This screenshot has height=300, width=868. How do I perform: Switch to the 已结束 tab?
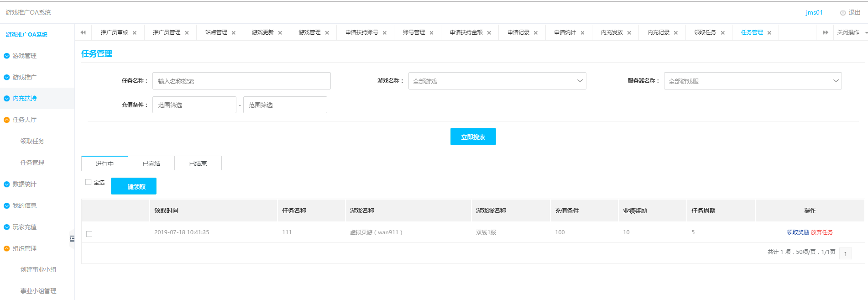tap(198, 163)
